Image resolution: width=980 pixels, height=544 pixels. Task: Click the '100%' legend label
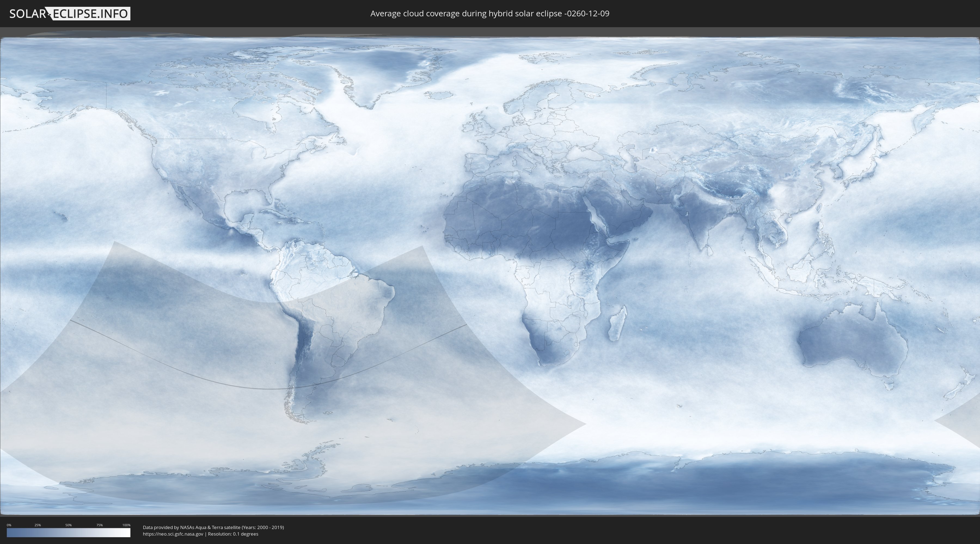[126, 525]
